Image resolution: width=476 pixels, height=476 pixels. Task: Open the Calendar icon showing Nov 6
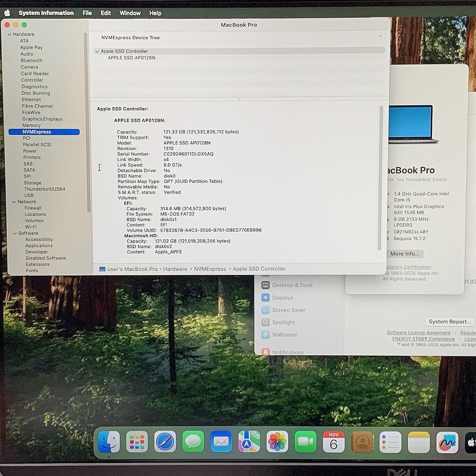[333, 441]
